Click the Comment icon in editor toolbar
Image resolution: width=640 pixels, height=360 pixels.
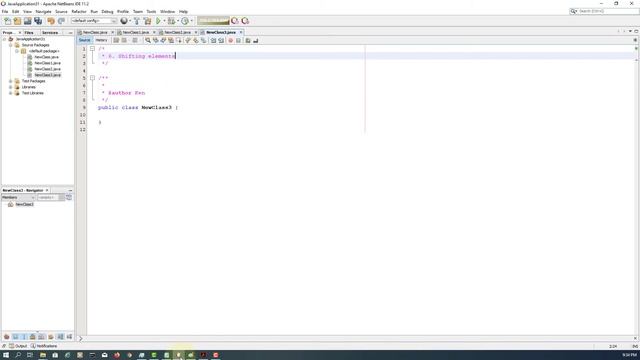tap(248, 40)
